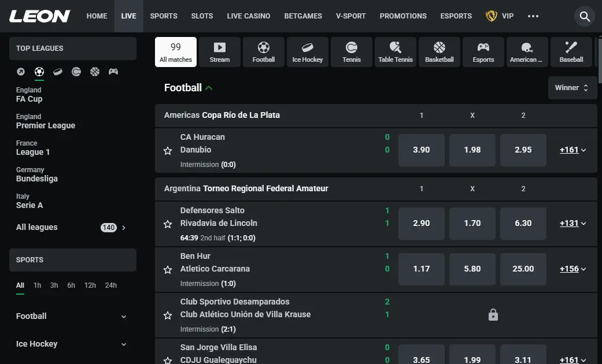Viewport: 602px width, 364px height.
Task: Expand +161 markets for CA Huracan
Action: coord(573,150)
